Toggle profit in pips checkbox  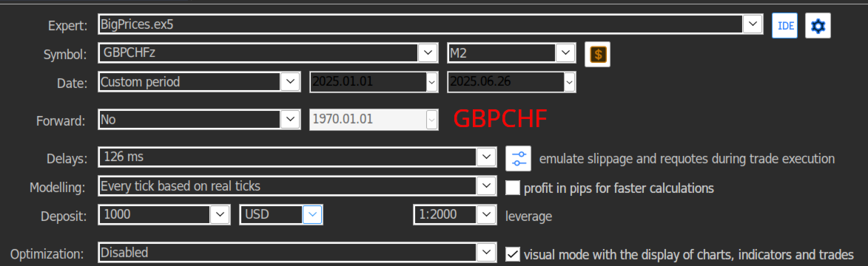[x=514, y=188]
